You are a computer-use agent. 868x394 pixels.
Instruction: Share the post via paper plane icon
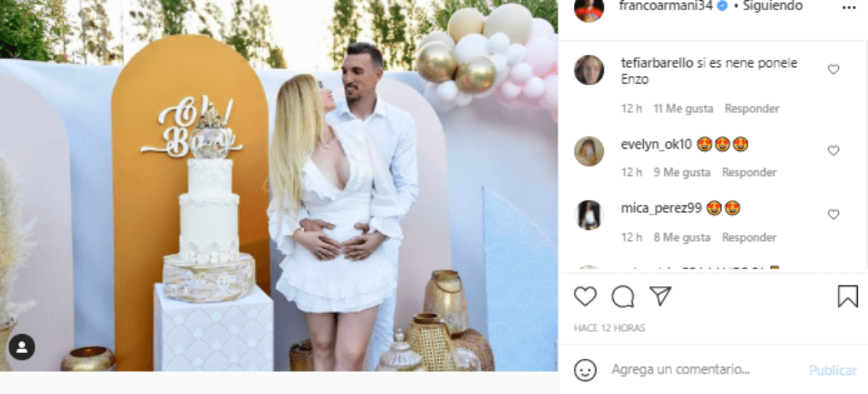[x=660, y=296]
